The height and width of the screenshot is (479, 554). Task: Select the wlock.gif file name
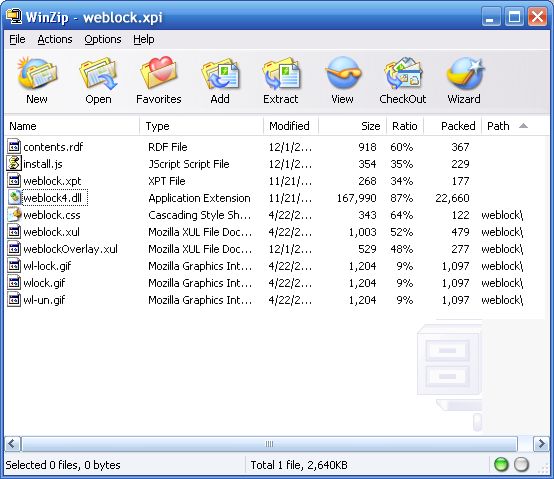click(x=44, y=283)
